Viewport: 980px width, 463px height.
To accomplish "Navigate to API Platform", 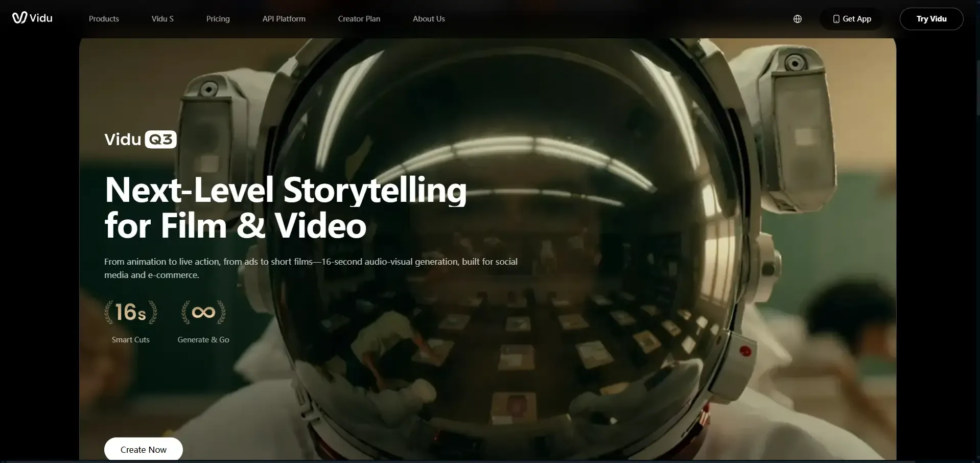I will (x=284, y=19).
